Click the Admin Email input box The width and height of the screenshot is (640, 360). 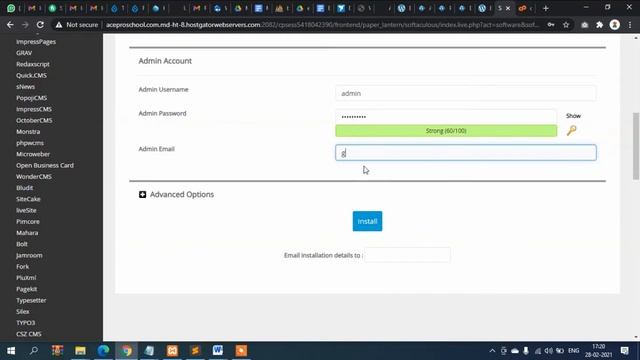click(x=465, y=153)
